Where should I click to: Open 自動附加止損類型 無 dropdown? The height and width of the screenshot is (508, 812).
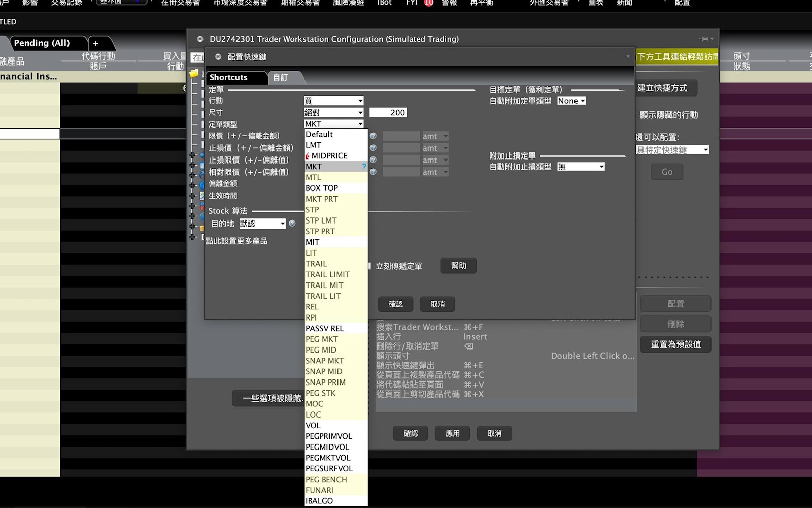pyautogui.click(x=581, y=167)
